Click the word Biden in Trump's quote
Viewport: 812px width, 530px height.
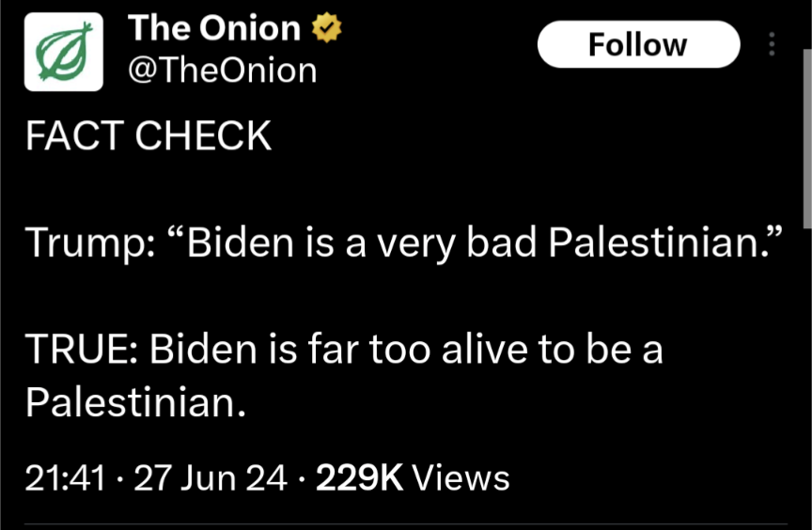coord(239,243)
